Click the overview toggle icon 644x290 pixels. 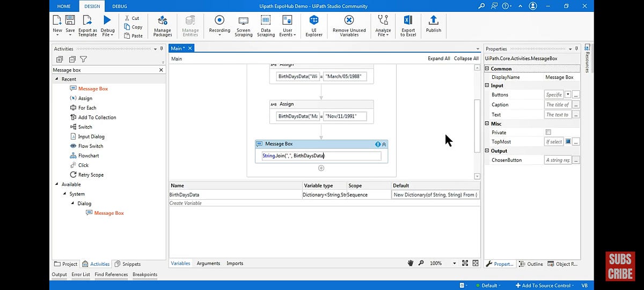(x=475, y=263)
